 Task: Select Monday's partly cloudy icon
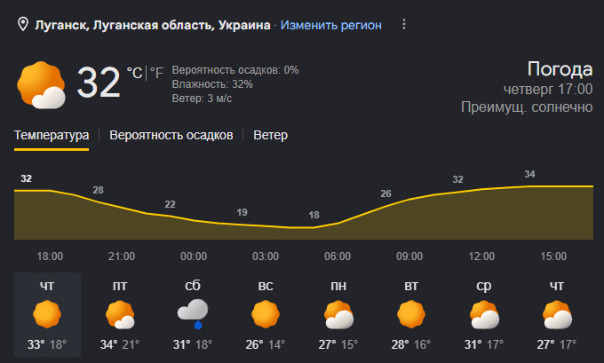pyautogui.click(x=339, y=314)
